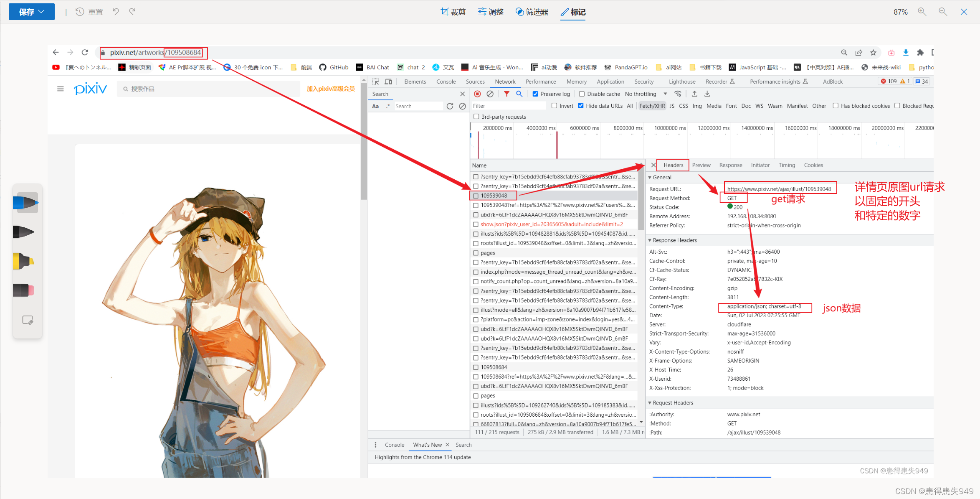Screen dimensions: 980x499
Task: Collapse the General section
Action: click(650, 178)
